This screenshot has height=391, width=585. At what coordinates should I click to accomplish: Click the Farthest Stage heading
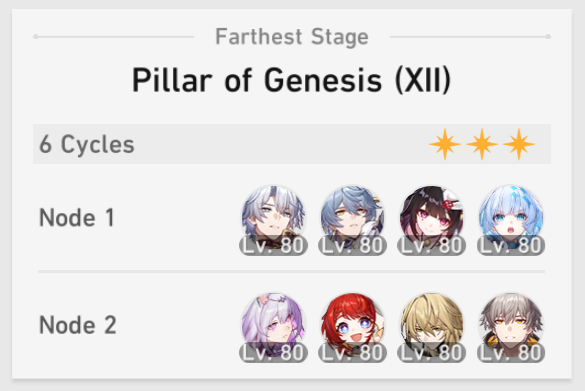(292, 37)
